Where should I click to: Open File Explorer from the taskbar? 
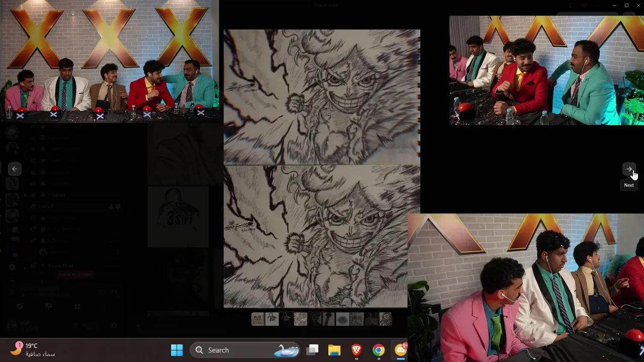click(334, 350)
